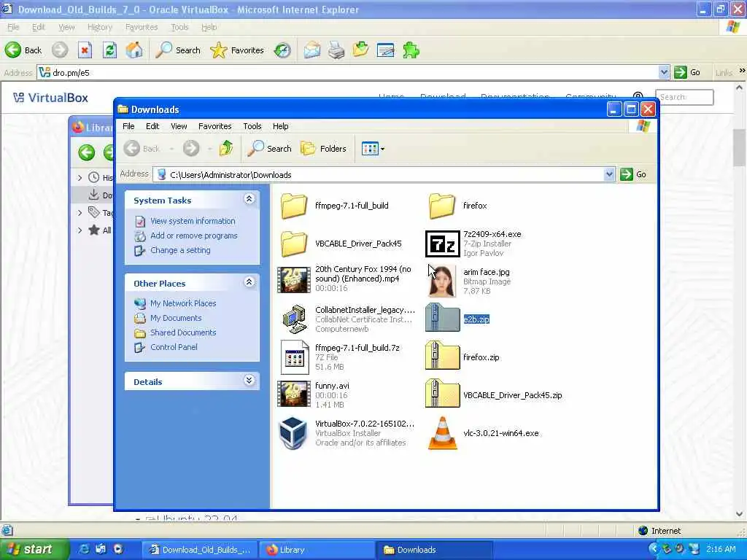Select the e2b.zip archive icon
This screenshot has width=747, height=560.
point(442,318)
